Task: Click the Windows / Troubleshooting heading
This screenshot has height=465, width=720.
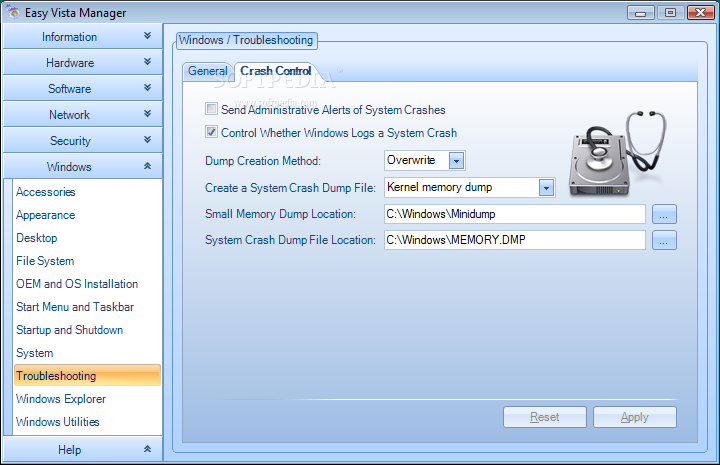Action: [246, 40]
